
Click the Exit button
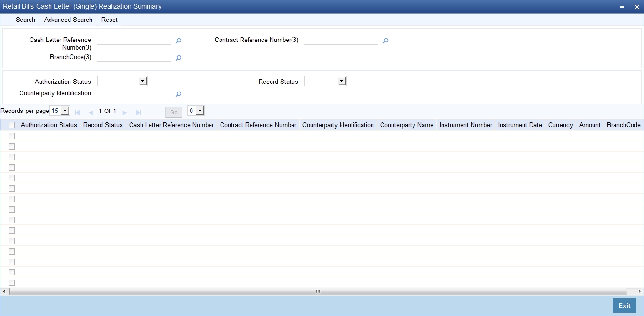tap(624, 306)
